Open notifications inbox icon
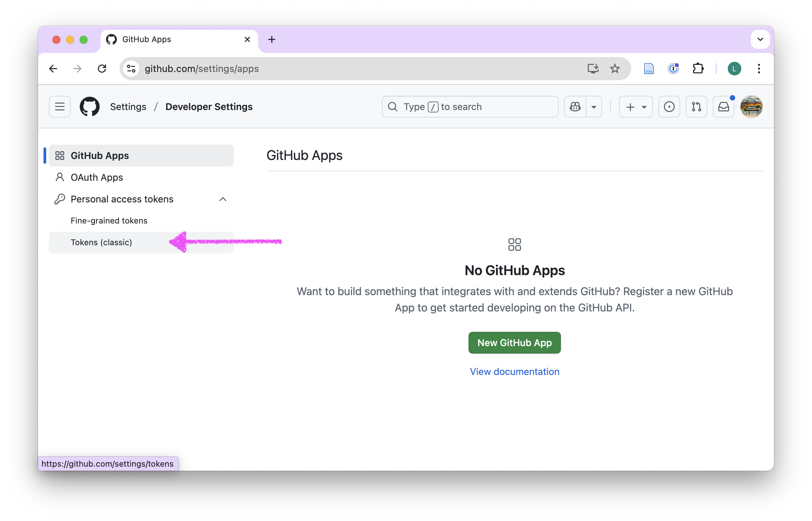The image size is (812, 521). pos(723,107)
